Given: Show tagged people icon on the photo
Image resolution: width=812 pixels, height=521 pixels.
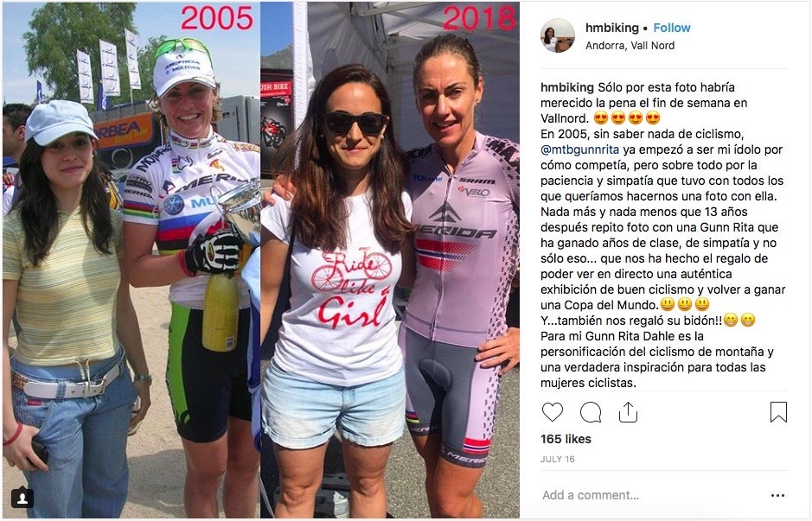Looking at the screenshot, I should tap(22, 498).
